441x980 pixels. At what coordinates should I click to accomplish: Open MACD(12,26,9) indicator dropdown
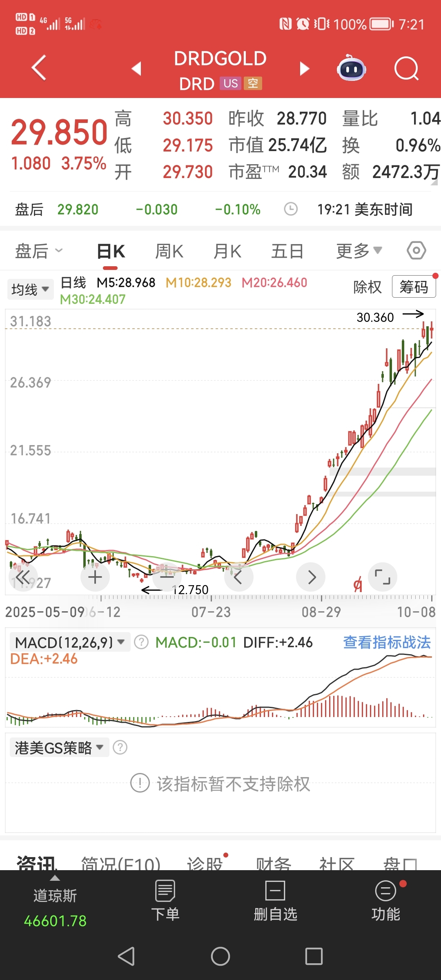click(70, 642)
